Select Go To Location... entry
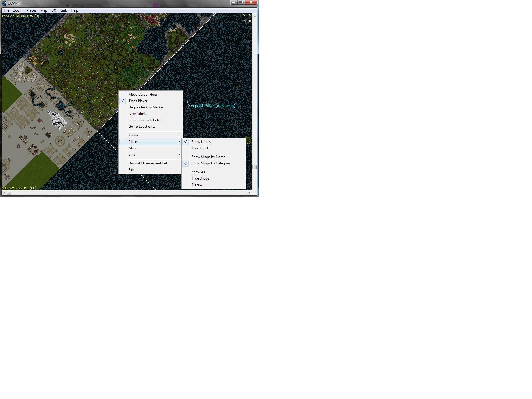This screenshot has height=399, width=532. click(x=151, y=127)
